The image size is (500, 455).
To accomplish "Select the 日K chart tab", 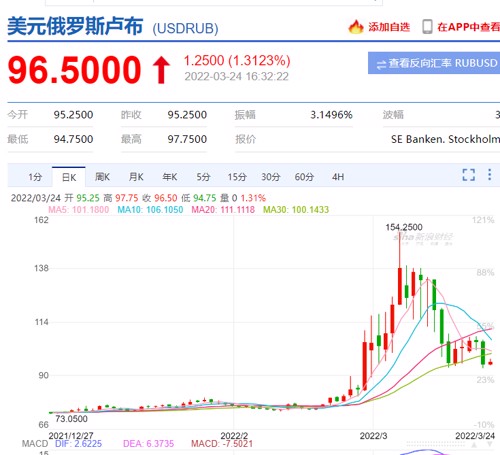I will coord(69,177).
